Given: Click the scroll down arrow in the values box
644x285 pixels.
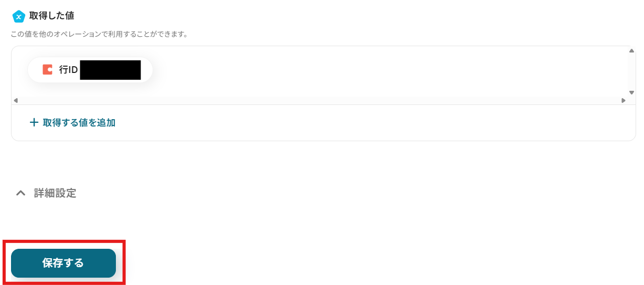Looking at the screenshot, I should (631, 92).
